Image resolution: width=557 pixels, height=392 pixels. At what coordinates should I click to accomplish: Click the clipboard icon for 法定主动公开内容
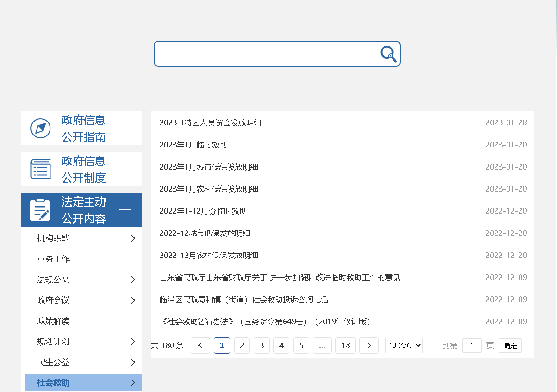click(x=40, y=210)
